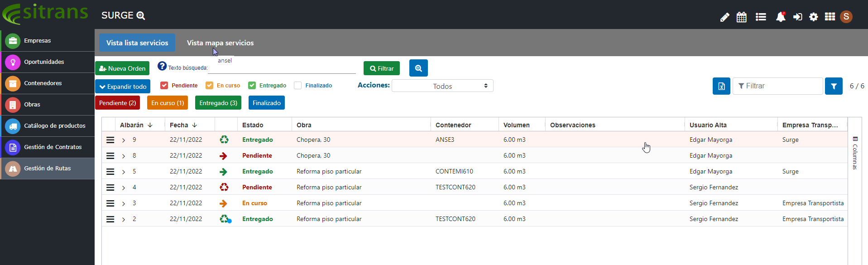Click the Nueva Orden button

(122, 68)
